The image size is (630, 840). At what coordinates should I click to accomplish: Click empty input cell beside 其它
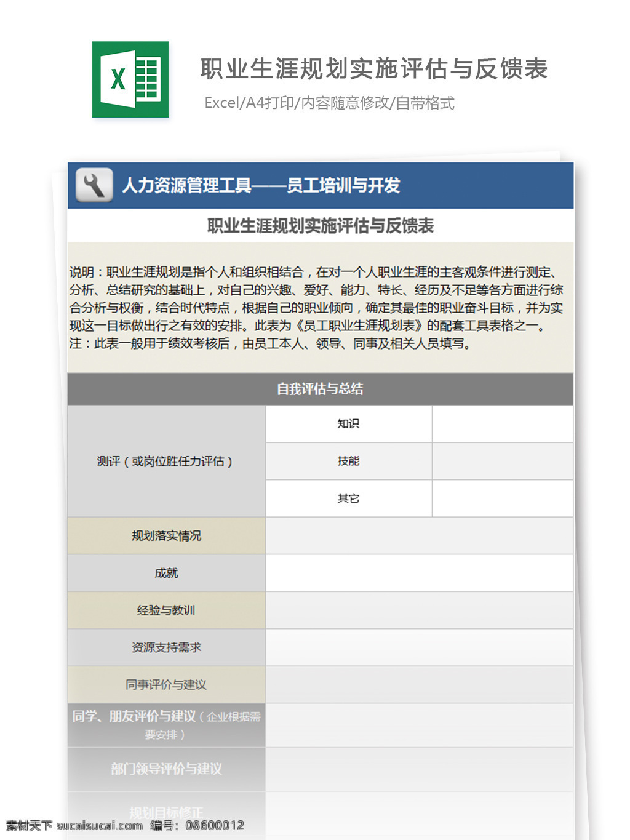pos(503,498)
